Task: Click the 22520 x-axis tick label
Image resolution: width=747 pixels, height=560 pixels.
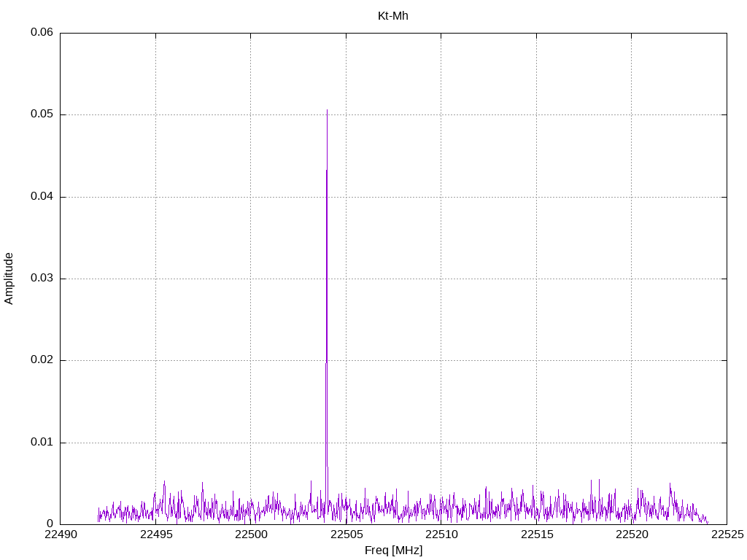Action: click(632, 534)
